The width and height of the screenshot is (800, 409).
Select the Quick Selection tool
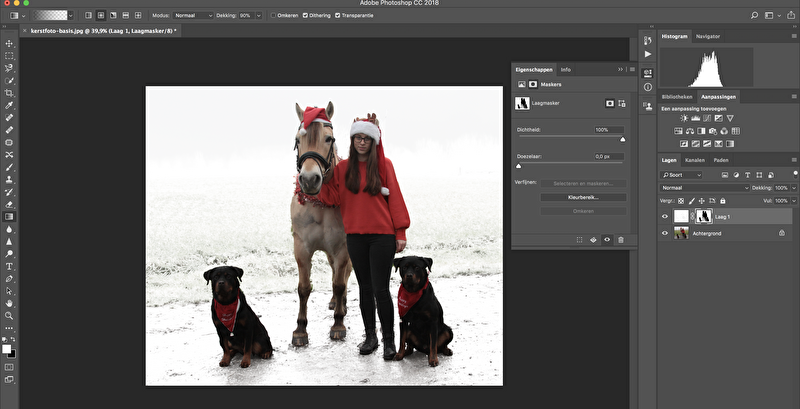point(9,81)
